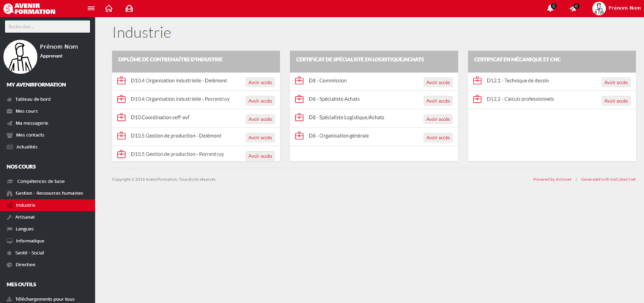Click the Prénom Nom header user name
This screenshot has width=644, height=303.
(624, 8)
